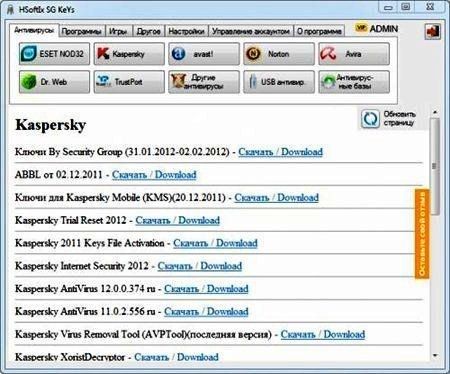
Task: Choose the Norton antivirus button
Action: (279, 54)
